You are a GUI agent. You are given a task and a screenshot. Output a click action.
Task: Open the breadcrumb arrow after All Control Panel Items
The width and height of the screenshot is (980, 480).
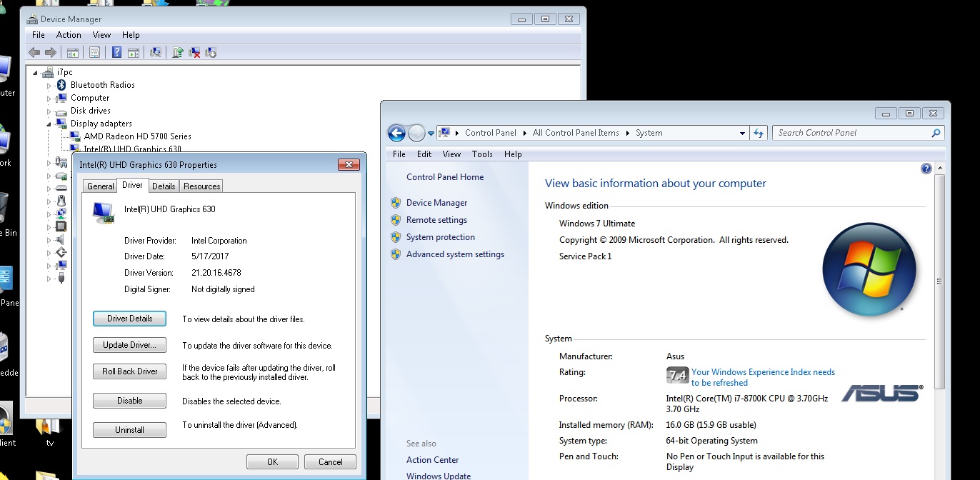[627, 133]
